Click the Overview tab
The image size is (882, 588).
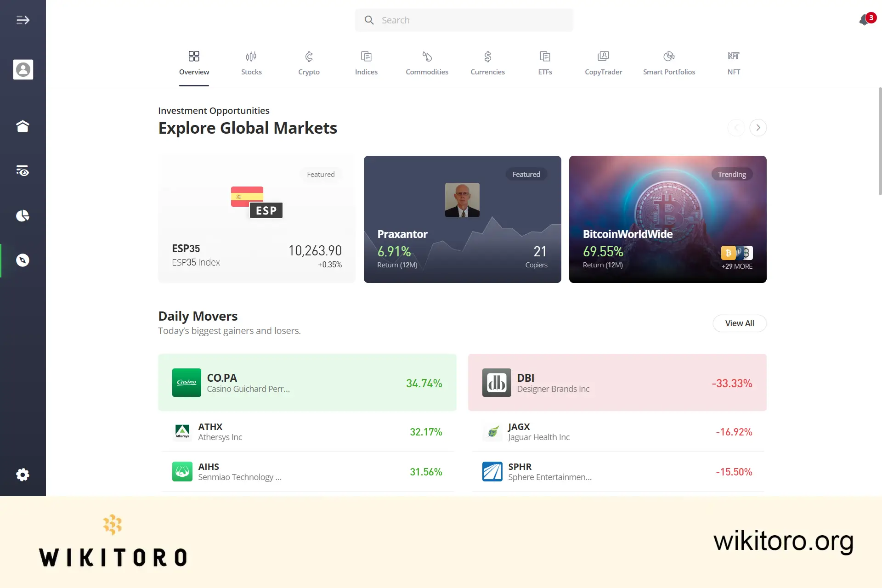coord(193,62)
